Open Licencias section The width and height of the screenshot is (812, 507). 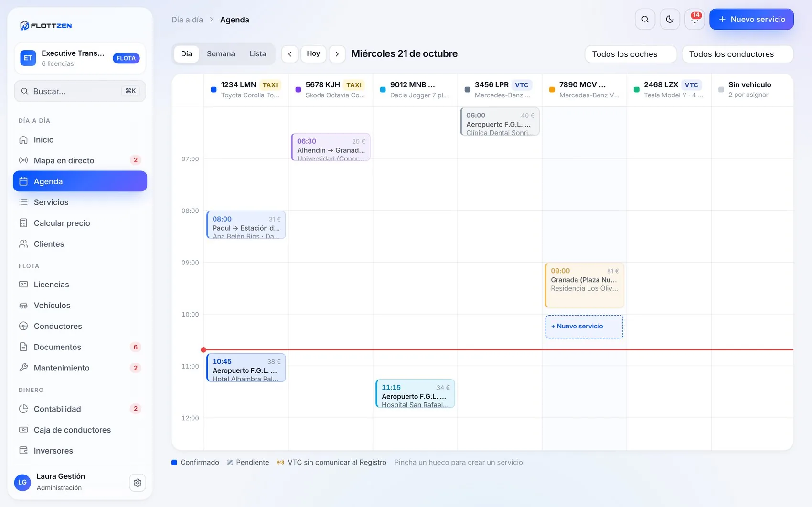(x=80, y=285)
